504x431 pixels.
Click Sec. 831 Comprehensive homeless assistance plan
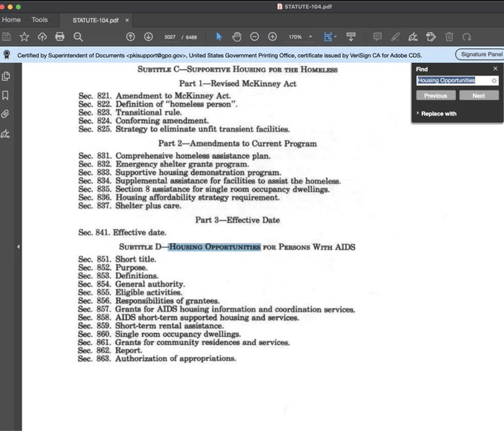click(x=174, y=156)
